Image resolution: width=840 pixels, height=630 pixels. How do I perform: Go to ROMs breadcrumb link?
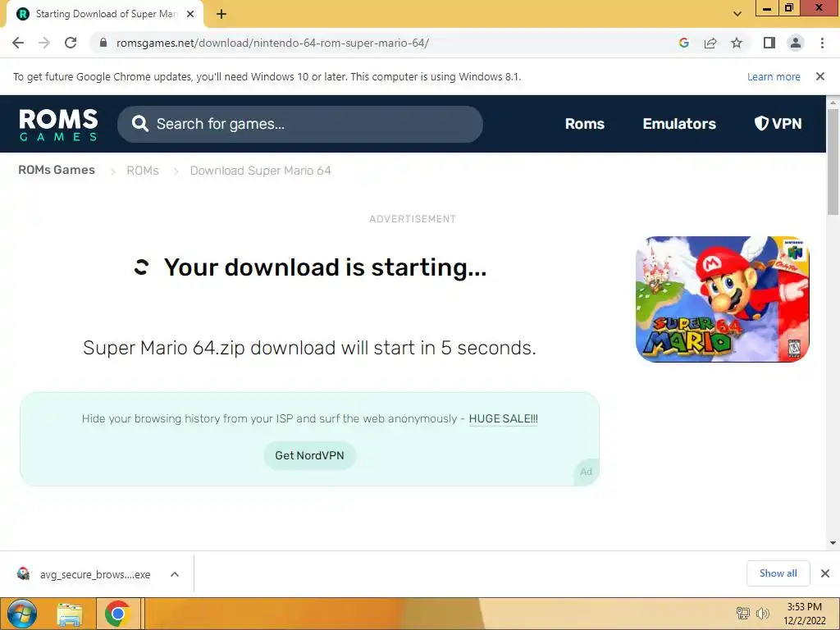tap(143, 171)
